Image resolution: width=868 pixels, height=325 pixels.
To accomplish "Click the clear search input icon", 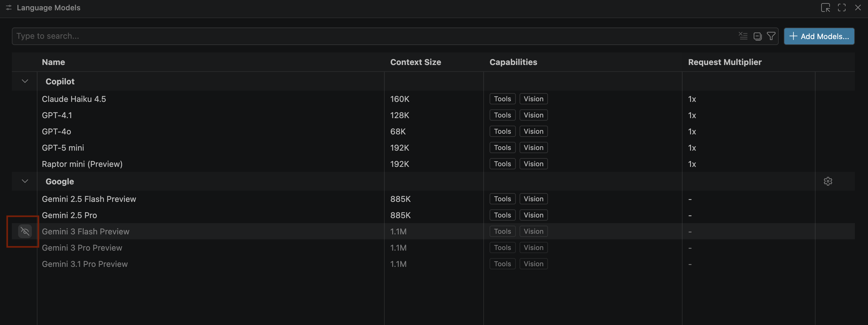I will pos(743,36).
